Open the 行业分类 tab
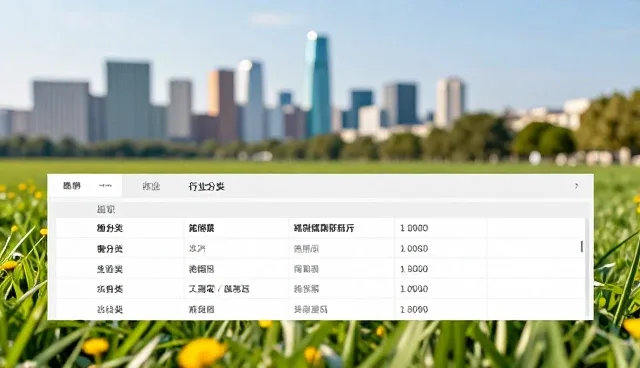640x368 pixels. 207,186
